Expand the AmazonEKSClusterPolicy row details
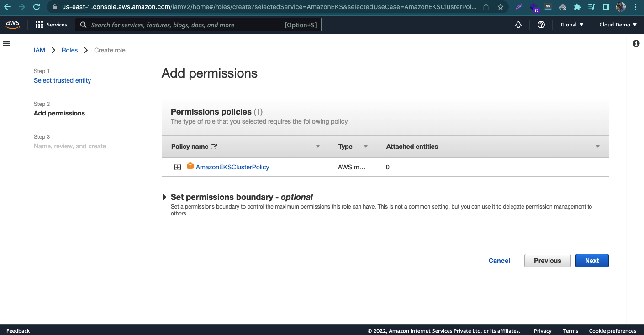This screenshot has width=644, height=335. coord(178,167)
